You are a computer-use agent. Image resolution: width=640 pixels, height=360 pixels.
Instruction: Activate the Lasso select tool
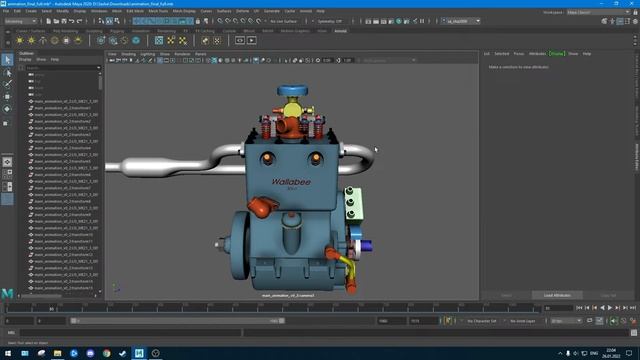coord(7,73)
